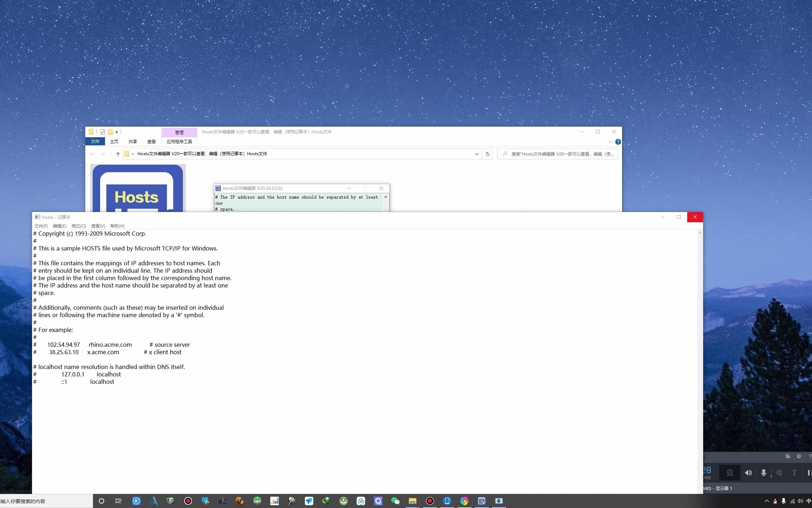Click the recorder's schedule clock icon
This screenshot has height=508, width=812.
click(799, 456)
